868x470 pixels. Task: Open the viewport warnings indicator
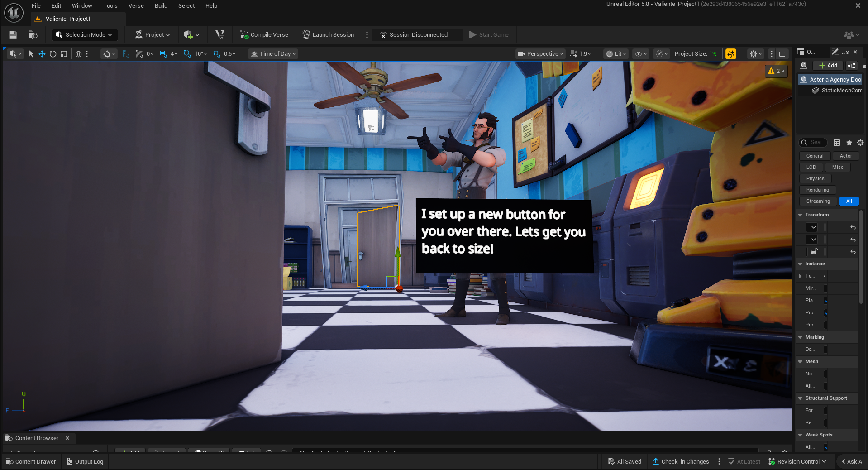(776, 71)
